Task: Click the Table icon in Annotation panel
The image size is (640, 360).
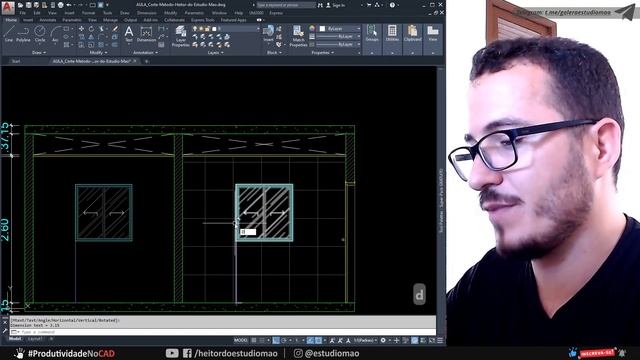Action: (x=162, y=44)
